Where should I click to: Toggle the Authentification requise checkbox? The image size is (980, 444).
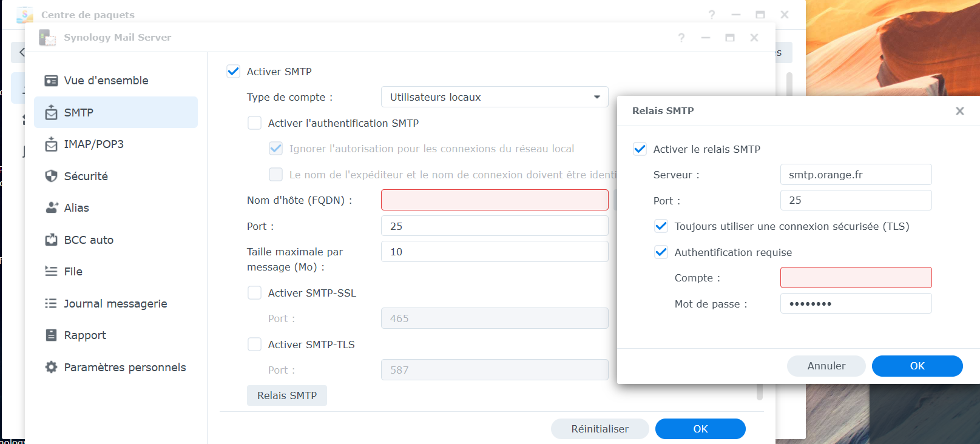click(661, 252)
